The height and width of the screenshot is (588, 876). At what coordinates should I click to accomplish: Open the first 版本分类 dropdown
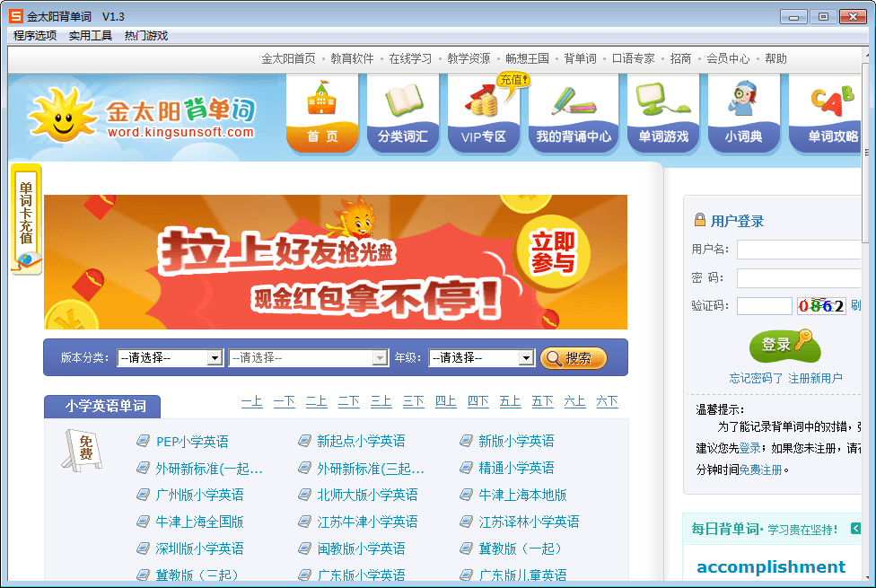coord(170,357)
